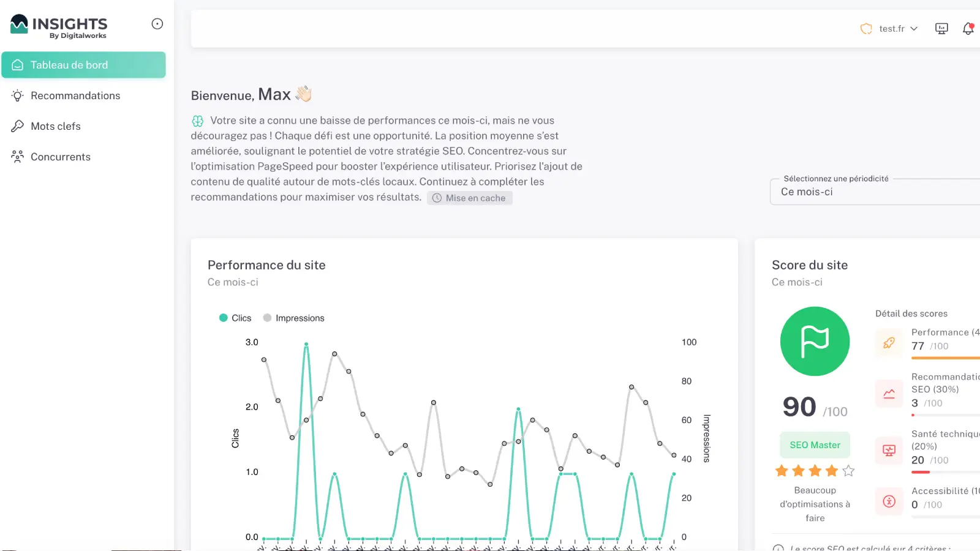980x551 pixels.
Task: Collapse the sidebar using the circle icon
Action: [x=157, y=23]
